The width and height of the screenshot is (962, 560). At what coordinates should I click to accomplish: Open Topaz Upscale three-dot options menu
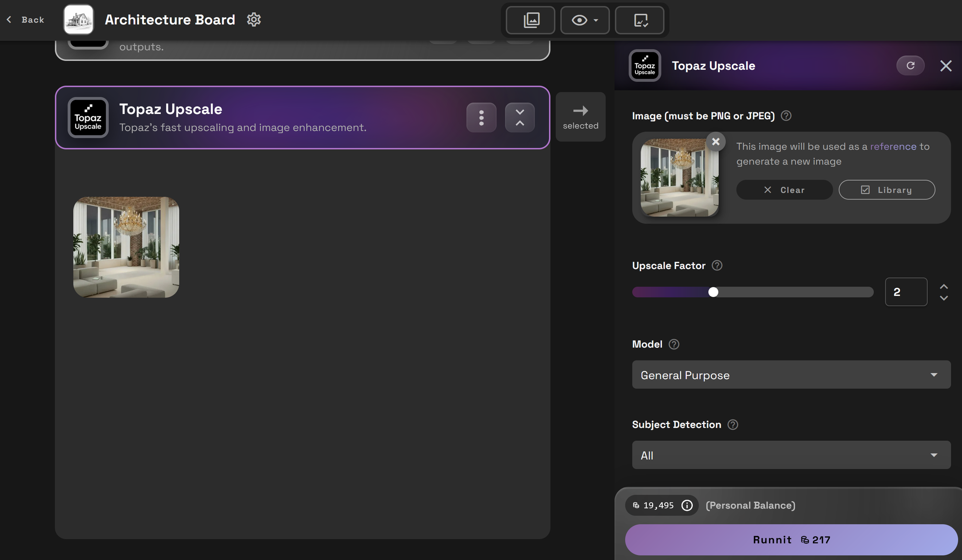(481, 117)
